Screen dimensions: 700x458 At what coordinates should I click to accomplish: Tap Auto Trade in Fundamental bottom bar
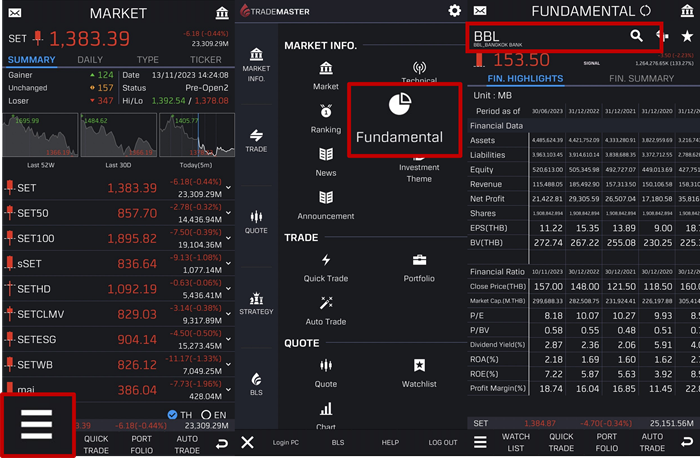pos(652,442)
